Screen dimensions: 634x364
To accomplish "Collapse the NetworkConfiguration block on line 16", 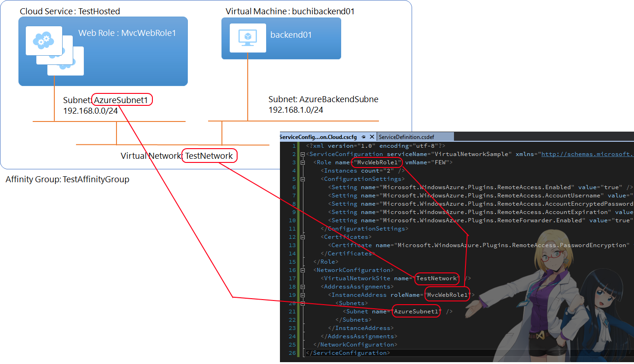I will point(302,270).
